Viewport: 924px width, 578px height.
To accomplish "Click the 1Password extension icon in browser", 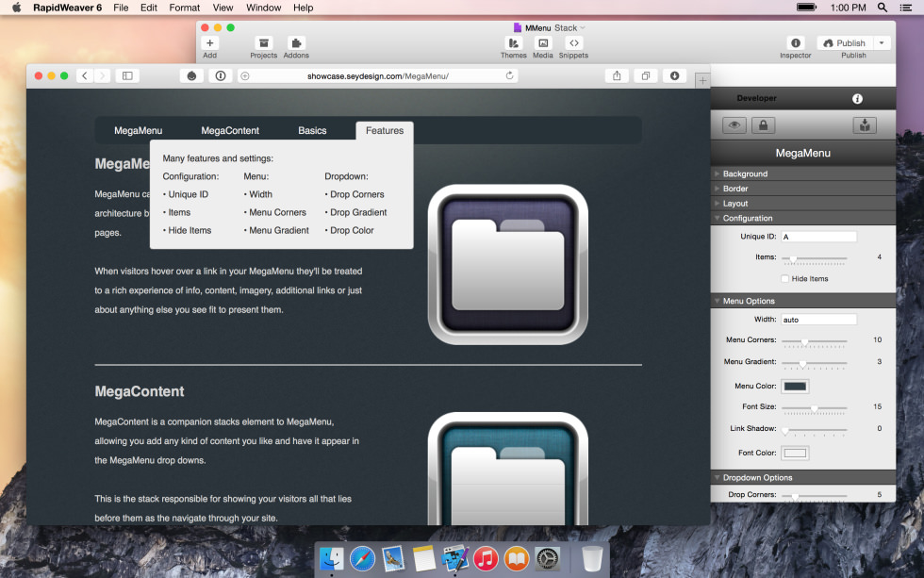I will tap(221, 75).
